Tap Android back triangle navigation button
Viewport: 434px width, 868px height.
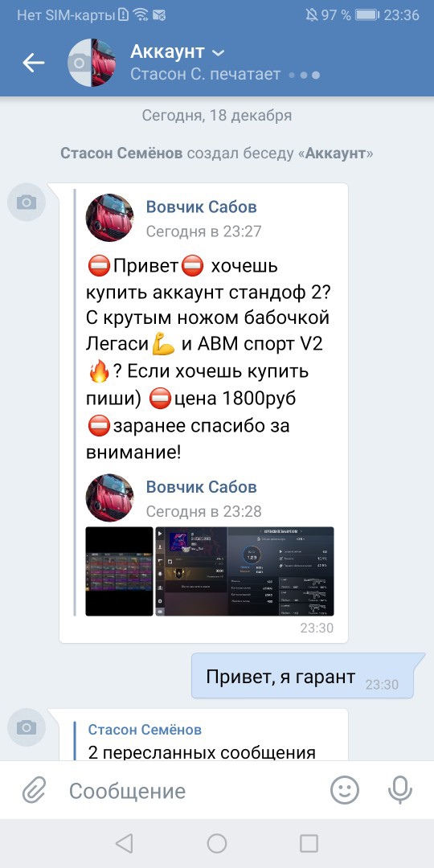125,844
